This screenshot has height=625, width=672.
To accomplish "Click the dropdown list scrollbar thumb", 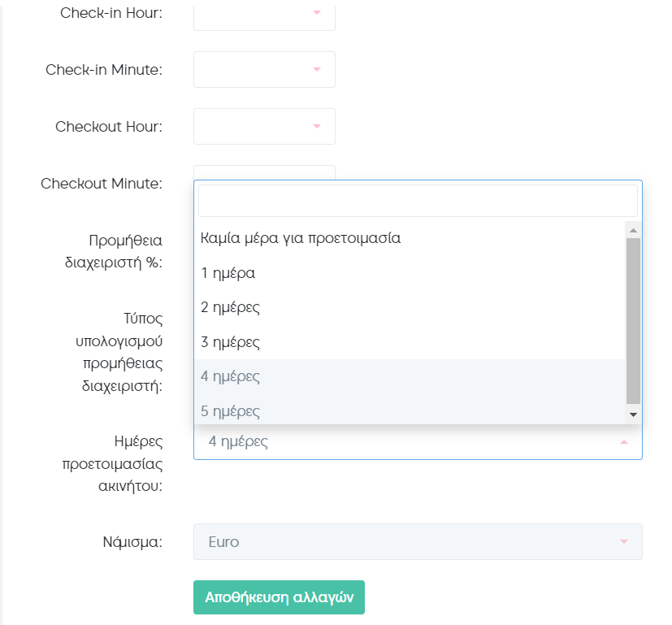I will 633,321.
